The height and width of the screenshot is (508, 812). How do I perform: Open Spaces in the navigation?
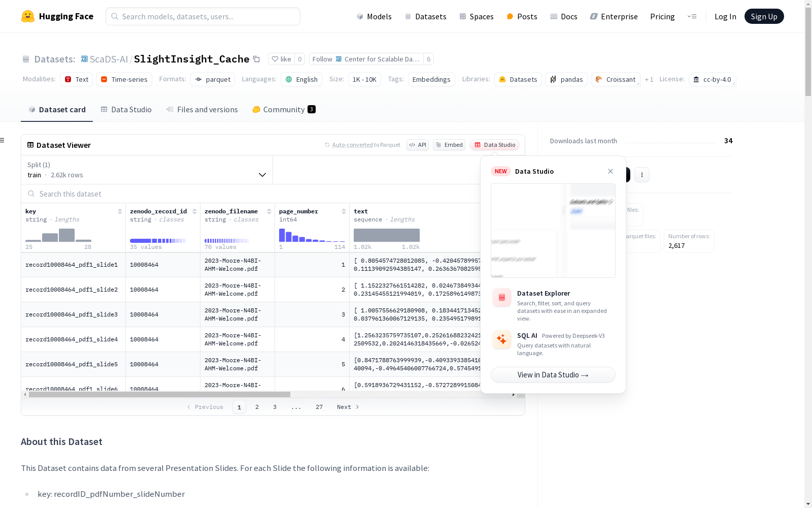[477, 16]
